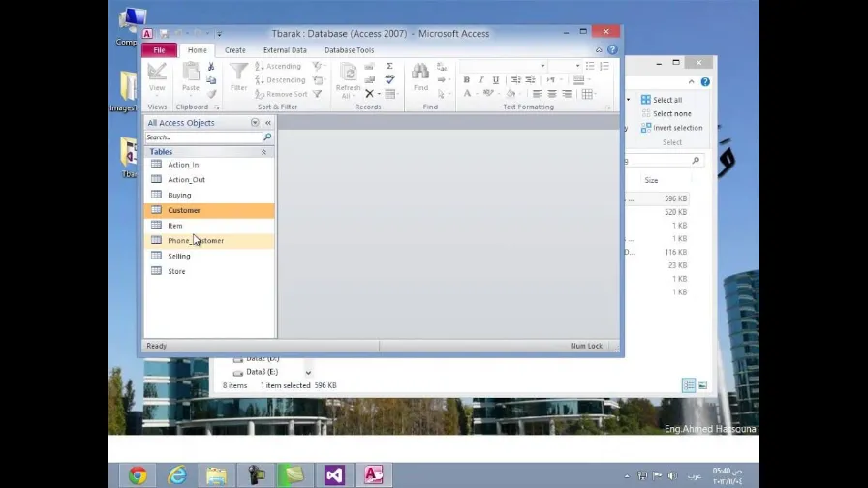
Task: Open Google Chrome from taskbar
Action: click(x=138, y=475)
